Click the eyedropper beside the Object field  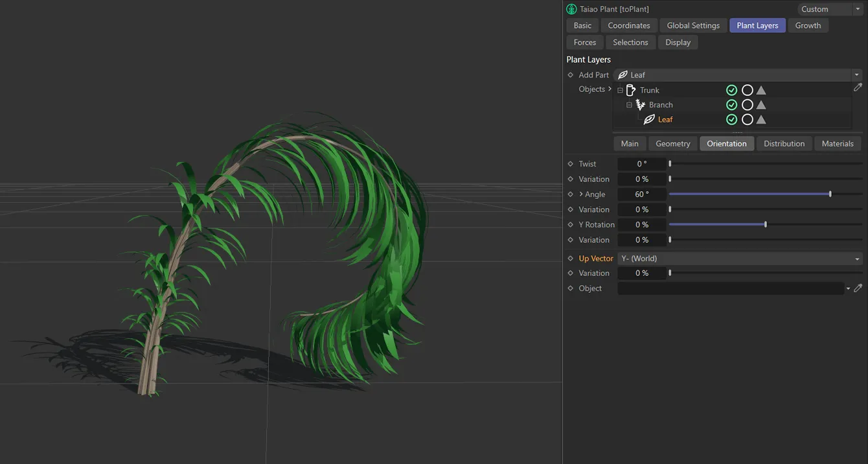(858, 288)
